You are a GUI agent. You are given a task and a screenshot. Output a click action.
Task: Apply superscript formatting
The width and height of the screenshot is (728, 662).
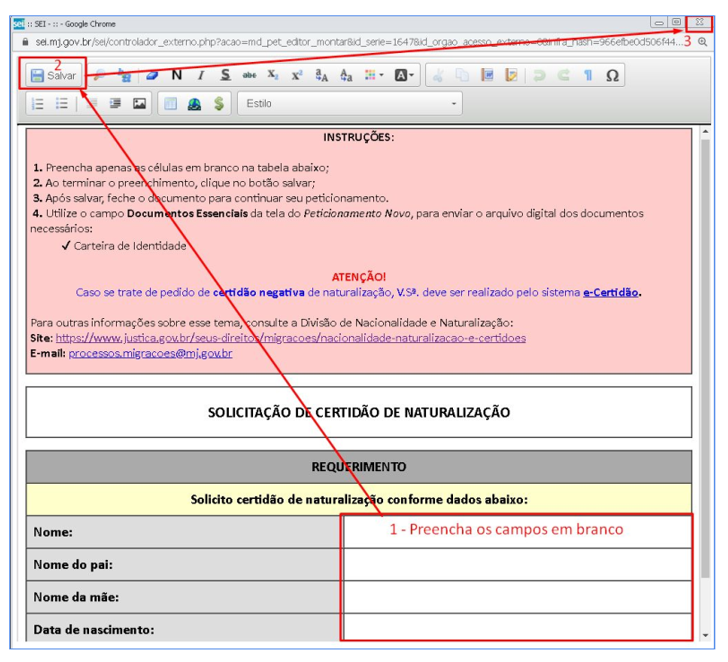297,75
